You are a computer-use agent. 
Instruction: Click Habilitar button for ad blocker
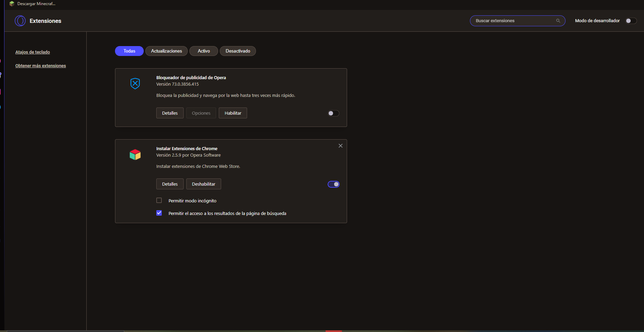(x=233, y=113)
